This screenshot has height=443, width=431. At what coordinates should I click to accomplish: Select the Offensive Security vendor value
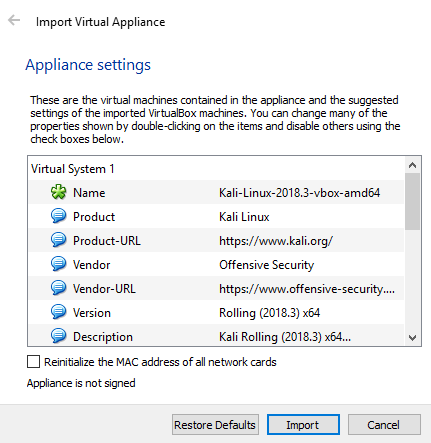pos(266,265)
